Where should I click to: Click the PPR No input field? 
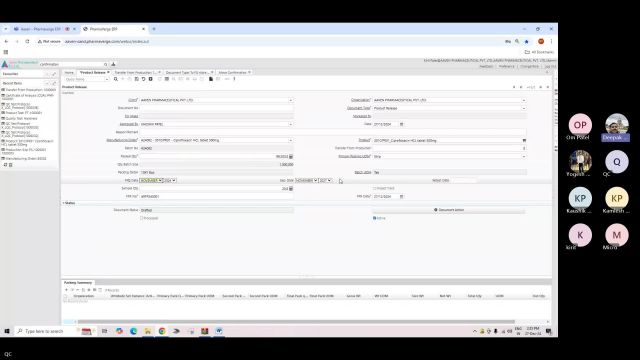pyautogui.click(x=216, y=196)
